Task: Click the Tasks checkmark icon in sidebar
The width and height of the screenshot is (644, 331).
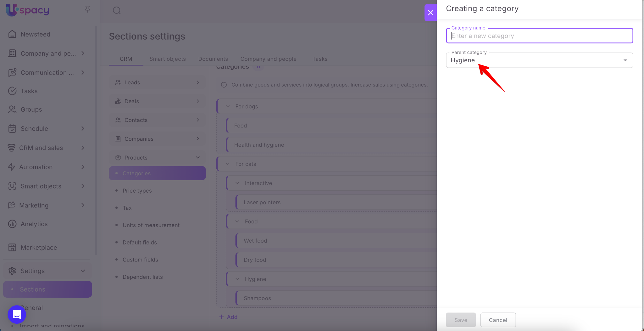Action: point(12,91)
